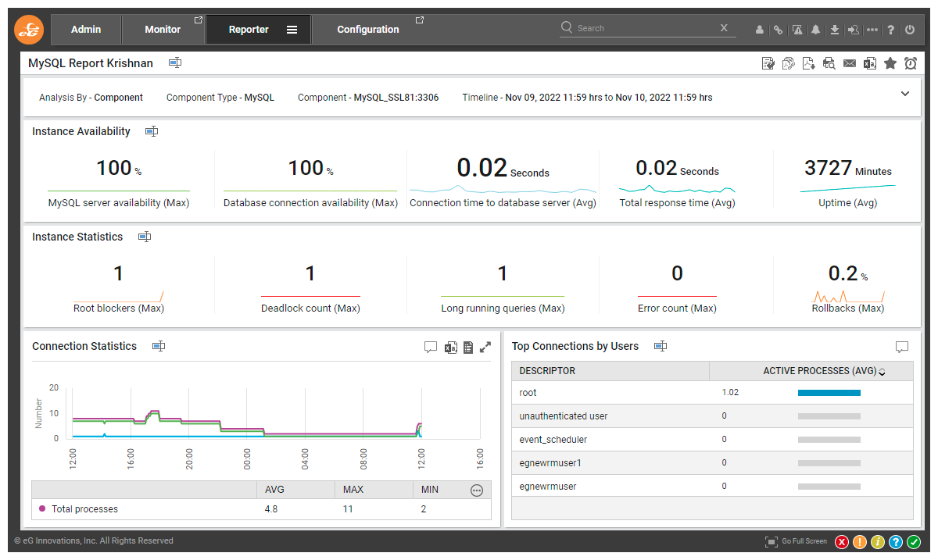Screen dimensions: 938x560
Task: Click the Connection time to database server sparkline
Action: [503, 189]
